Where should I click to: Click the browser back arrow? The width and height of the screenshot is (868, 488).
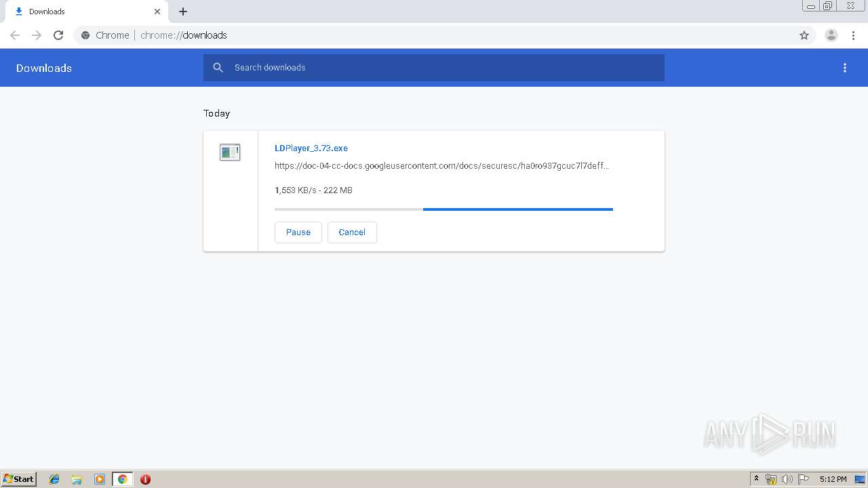point(15,35)
